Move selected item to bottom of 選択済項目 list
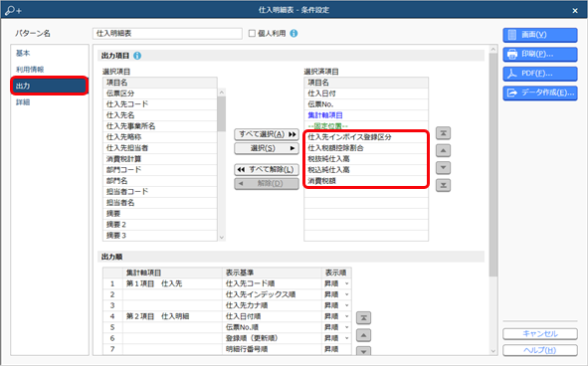The width and height of the screenshot is (588, 366). pos(443,185)
